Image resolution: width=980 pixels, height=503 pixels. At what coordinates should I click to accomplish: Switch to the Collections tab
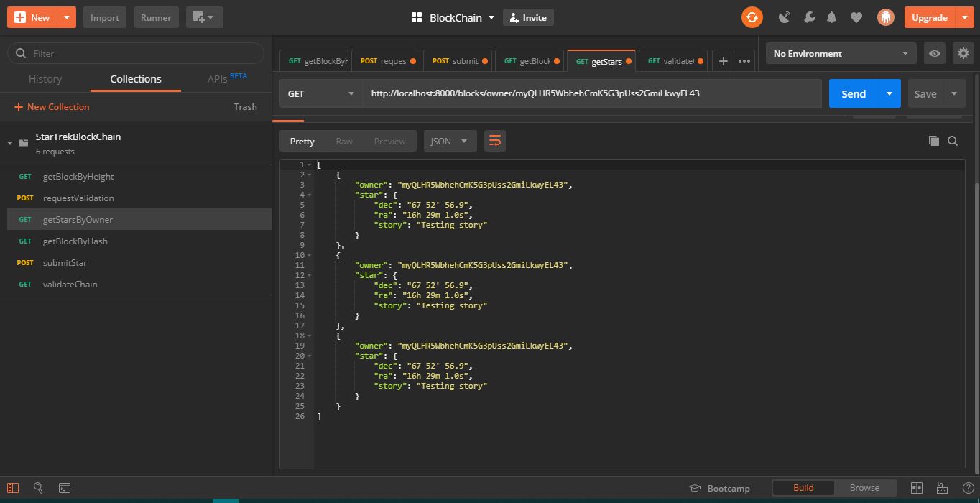136,79
